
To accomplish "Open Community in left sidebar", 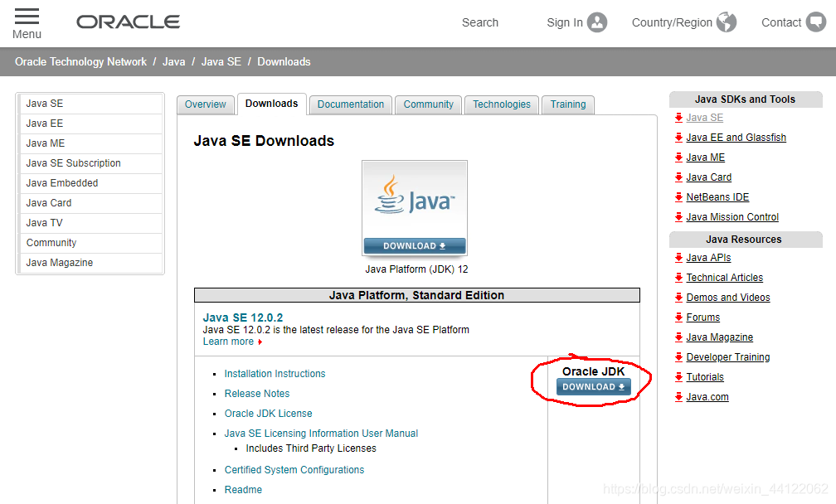I will tap(90, 243).
